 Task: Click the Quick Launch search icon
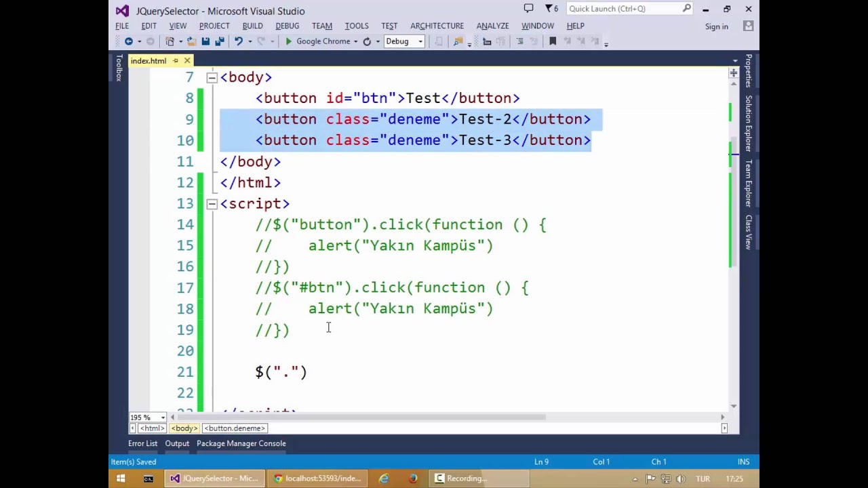point(687,9)
